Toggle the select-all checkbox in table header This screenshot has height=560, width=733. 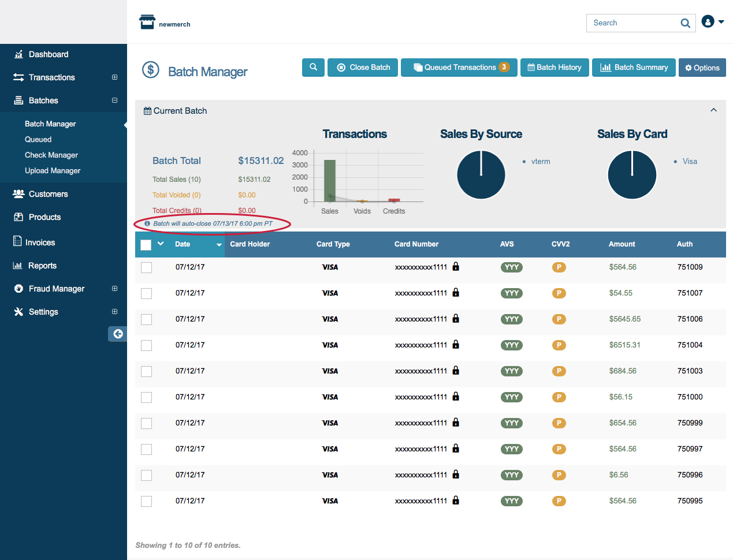[x=146, y=245]
